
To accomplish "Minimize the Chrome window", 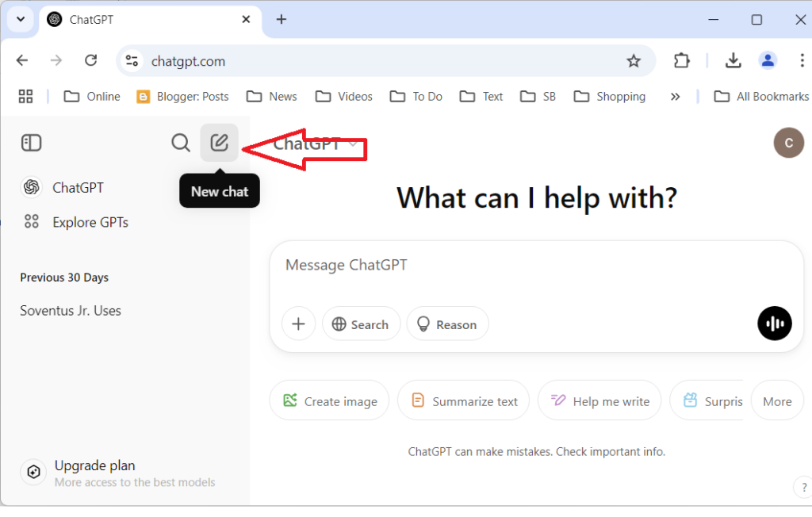I will (x=714, y=19).
